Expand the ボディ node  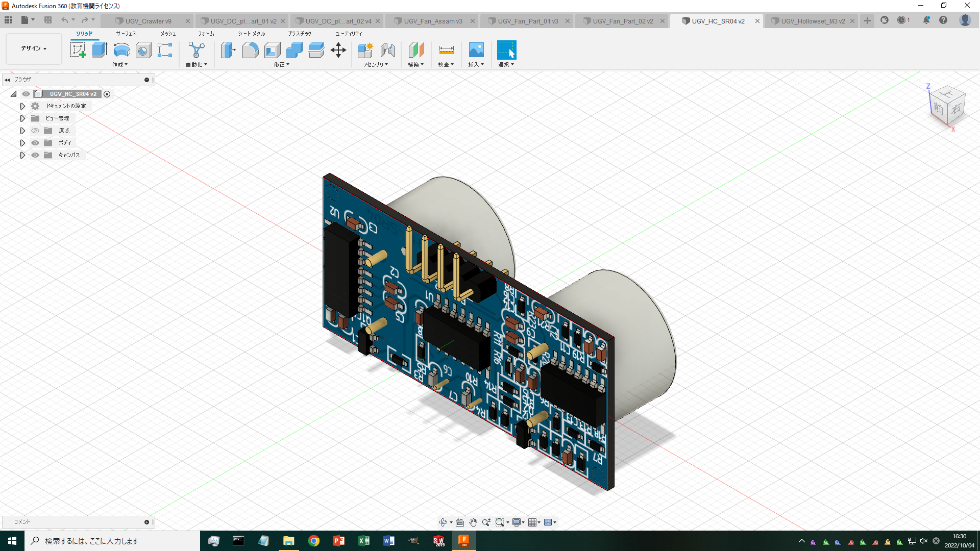22,143
